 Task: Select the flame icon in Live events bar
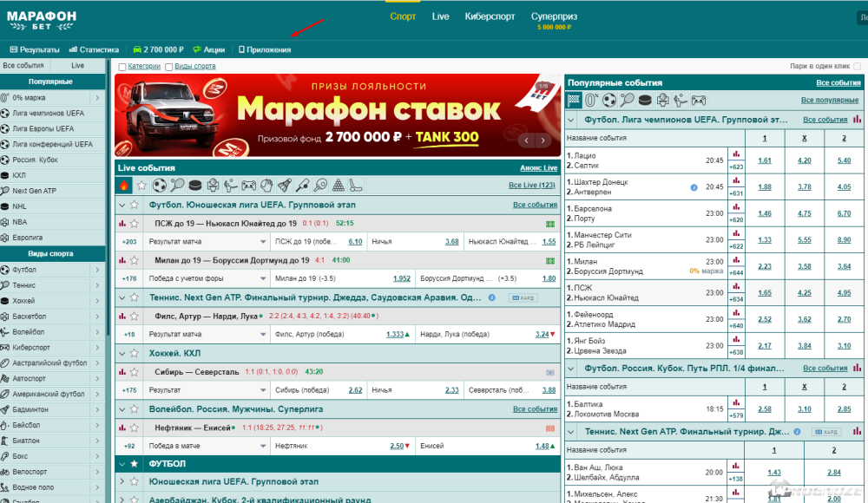click(123, 184)
